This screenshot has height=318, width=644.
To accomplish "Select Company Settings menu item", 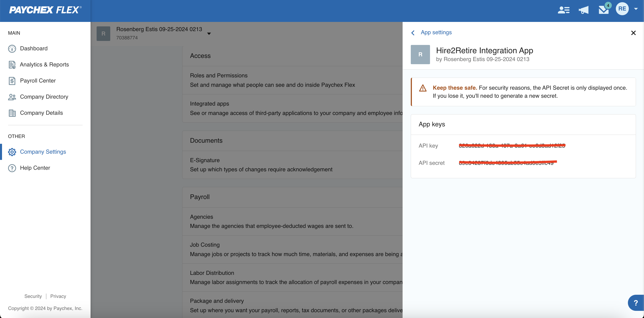I will (43, 151).
